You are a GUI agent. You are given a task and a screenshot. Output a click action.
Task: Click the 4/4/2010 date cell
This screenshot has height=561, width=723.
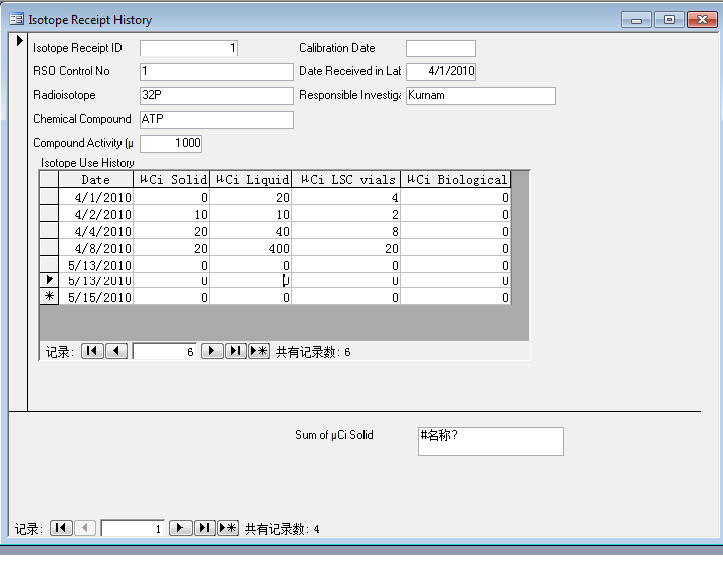pos(96,231)
